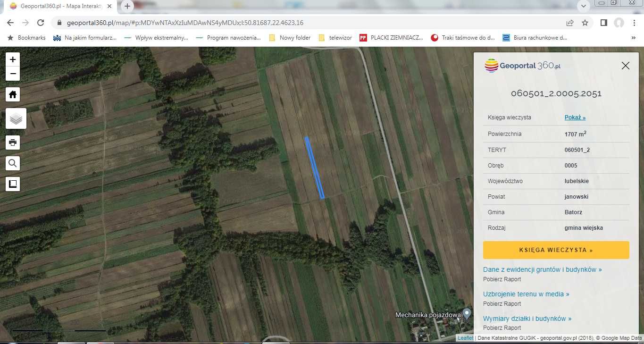Go to map home view
This screenshot has height=344, width=644.
tap(13, 94)
